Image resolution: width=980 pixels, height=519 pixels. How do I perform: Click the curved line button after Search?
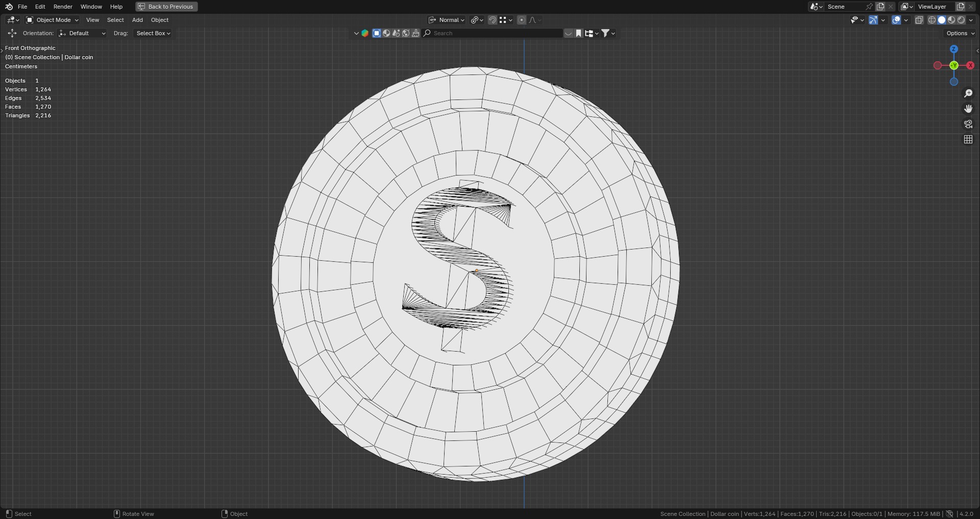pyautogui.click(x=569, y=33)
